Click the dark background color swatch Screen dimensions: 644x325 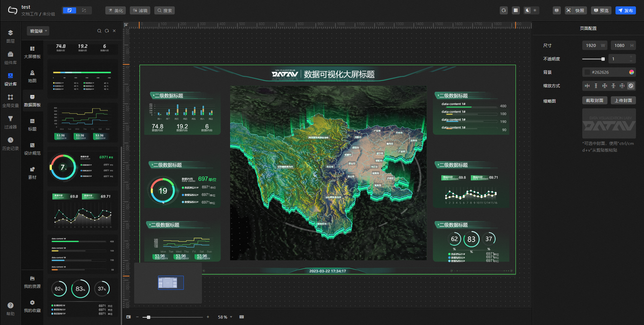pyautogui.click(x=587, y=72)
